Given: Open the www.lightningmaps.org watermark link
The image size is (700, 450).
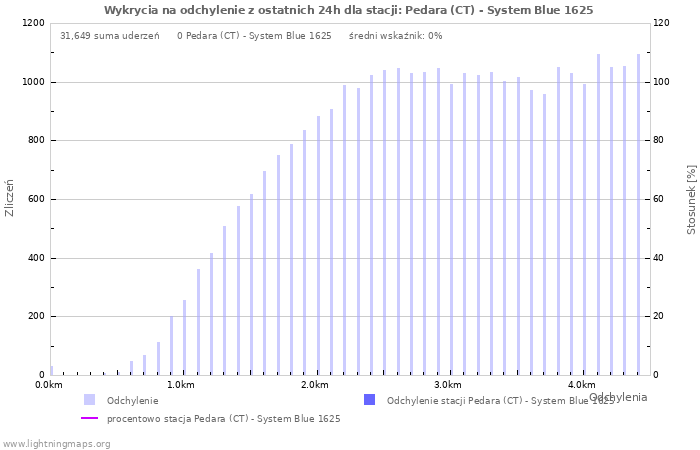Looking at the screenshot, I should [x=57, y=443].
